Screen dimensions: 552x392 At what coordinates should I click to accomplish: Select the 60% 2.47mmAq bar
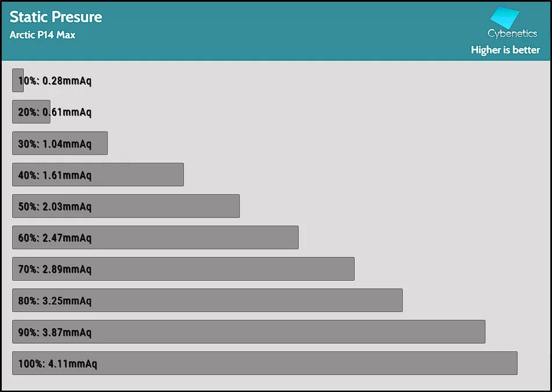(x=155, y=238)
